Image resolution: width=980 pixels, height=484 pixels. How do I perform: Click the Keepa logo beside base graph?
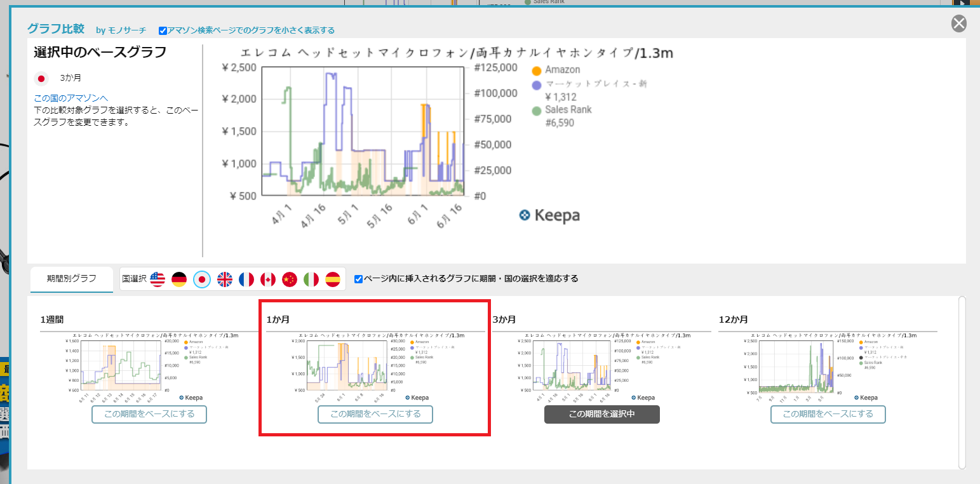click(x=549, y=215)
